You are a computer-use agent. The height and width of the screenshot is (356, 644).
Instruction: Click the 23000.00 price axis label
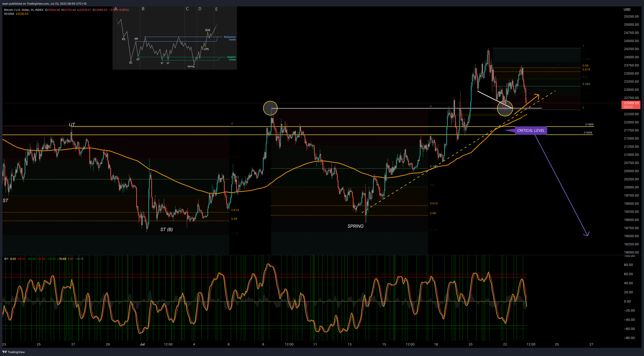tap(631, 90)
